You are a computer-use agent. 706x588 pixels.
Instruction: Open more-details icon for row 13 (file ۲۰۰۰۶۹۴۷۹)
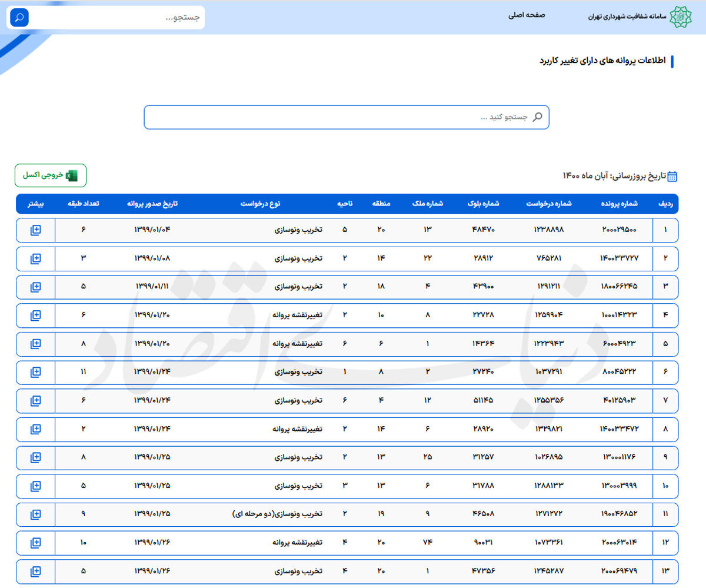36,571
